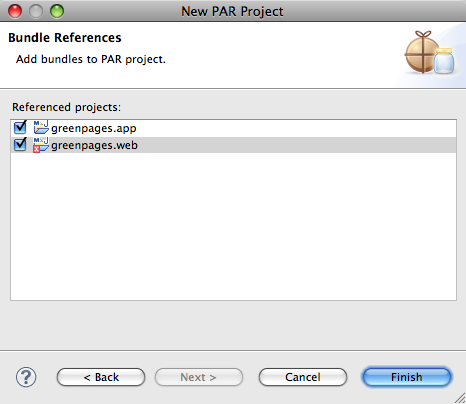Click the red close window button

click(15, 11)
